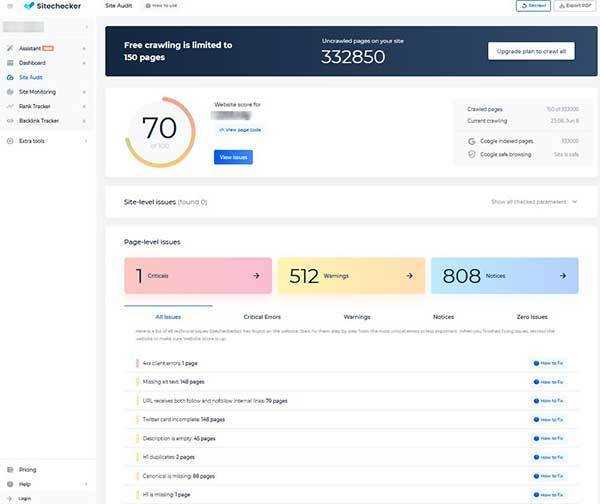Click the Extra tools plus icon
The height and width of the screenshot is (504, 600).
click(x=9, y=141)
